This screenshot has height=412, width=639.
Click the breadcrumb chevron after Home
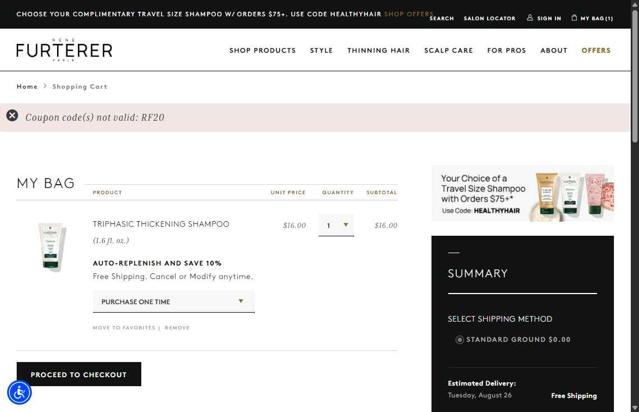tap(45, 86)
